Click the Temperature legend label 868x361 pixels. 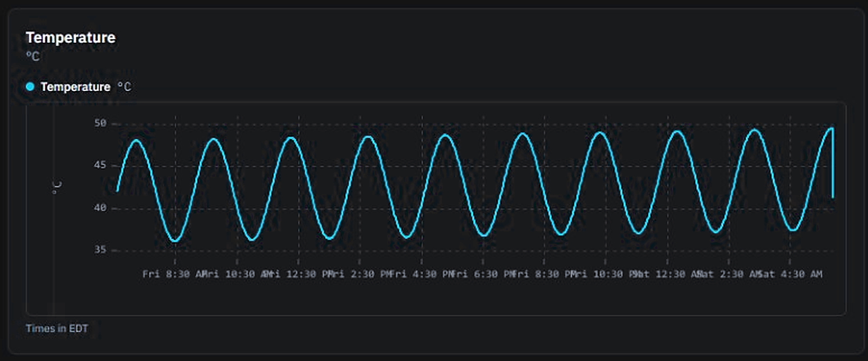tap(76, 87)
